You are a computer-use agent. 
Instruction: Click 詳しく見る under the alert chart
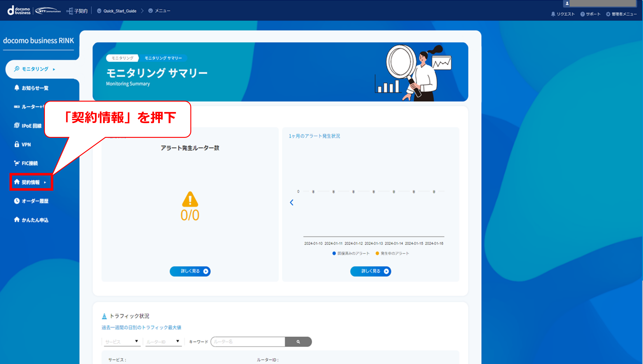click(370, 271)
